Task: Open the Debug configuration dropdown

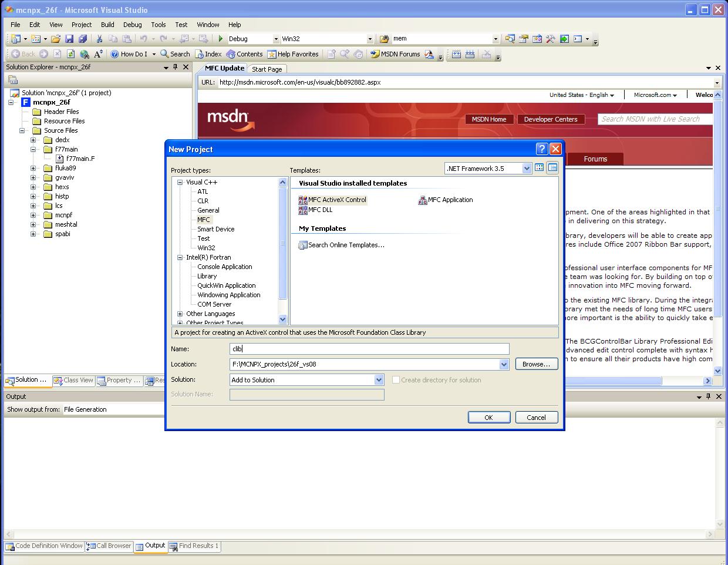Action: click(276, 39)
